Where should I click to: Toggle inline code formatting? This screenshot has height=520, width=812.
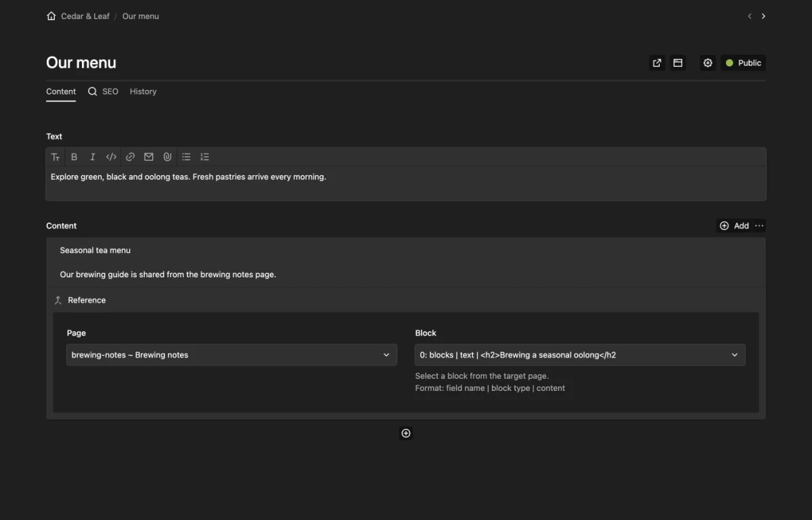click(x=111, y=157)
